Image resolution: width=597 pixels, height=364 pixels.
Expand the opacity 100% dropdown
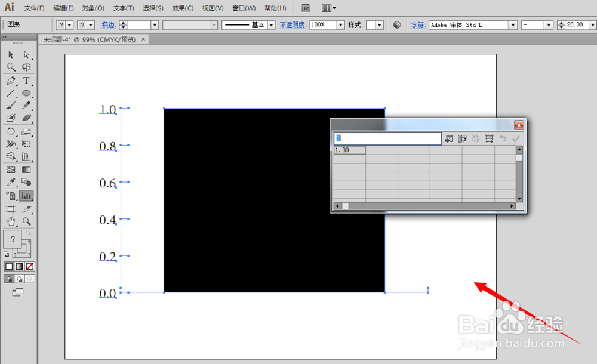click(x=341, y=25)
